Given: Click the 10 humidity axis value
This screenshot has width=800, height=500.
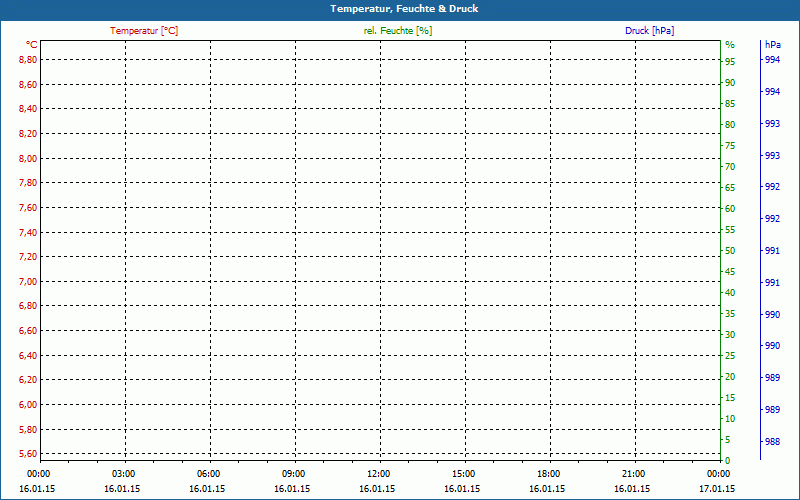Looking at the screenshot, I should click(x=730, y=419).
